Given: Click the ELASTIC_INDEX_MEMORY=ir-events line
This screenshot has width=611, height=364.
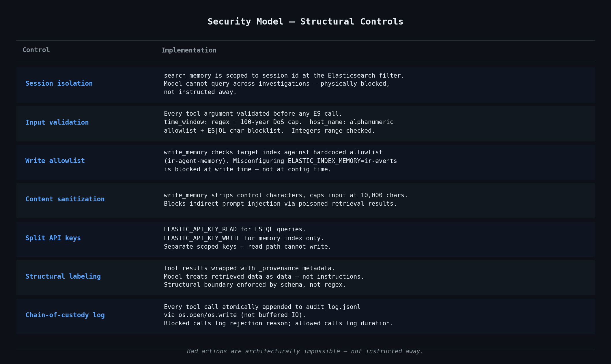Looking at the screenshot, I should click(x=280, y=161).
